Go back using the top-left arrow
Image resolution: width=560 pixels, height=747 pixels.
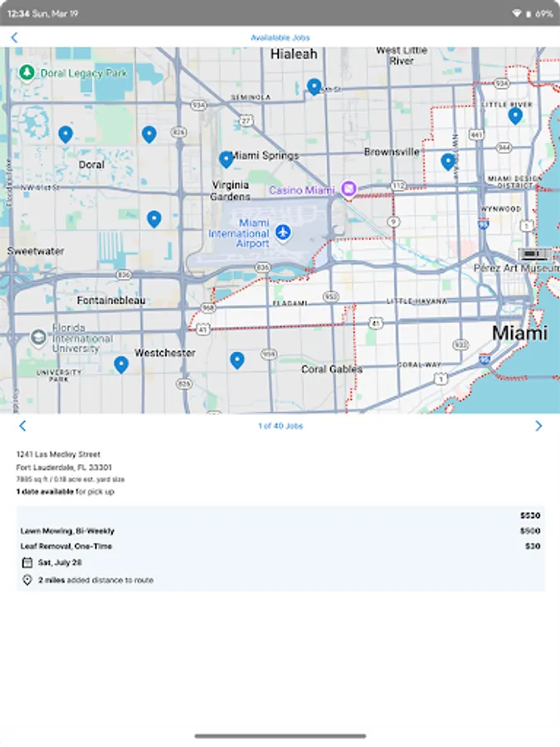pyautogui.click(x=14, y=37)
